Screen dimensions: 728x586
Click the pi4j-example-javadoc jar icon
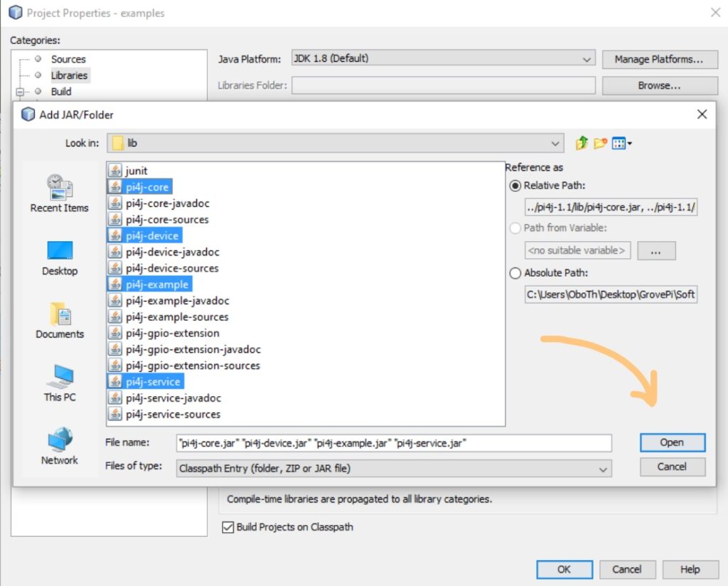pyautogui.click(x=115, y=300)
